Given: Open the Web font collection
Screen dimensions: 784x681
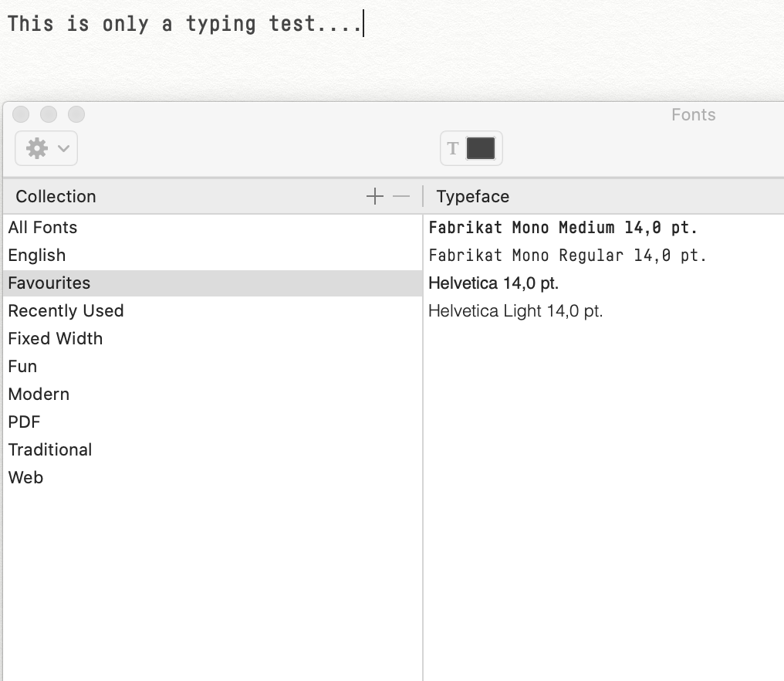Looking at the screenshot, I should 26,478.
